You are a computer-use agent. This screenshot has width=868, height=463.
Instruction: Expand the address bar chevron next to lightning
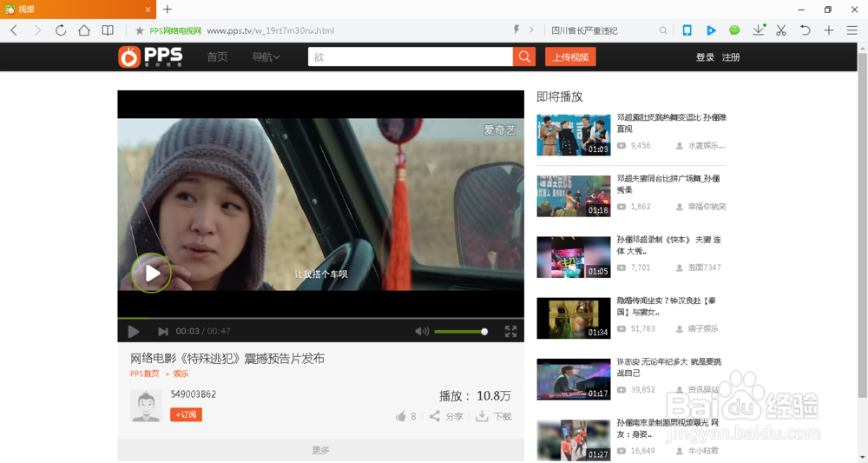[x=531, y=30]
